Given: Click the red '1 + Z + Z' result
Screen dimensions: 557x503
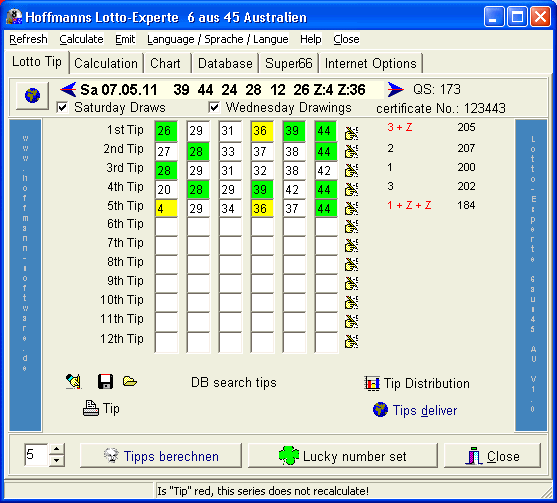Looking at the screenshot, I should click(409, 205).
